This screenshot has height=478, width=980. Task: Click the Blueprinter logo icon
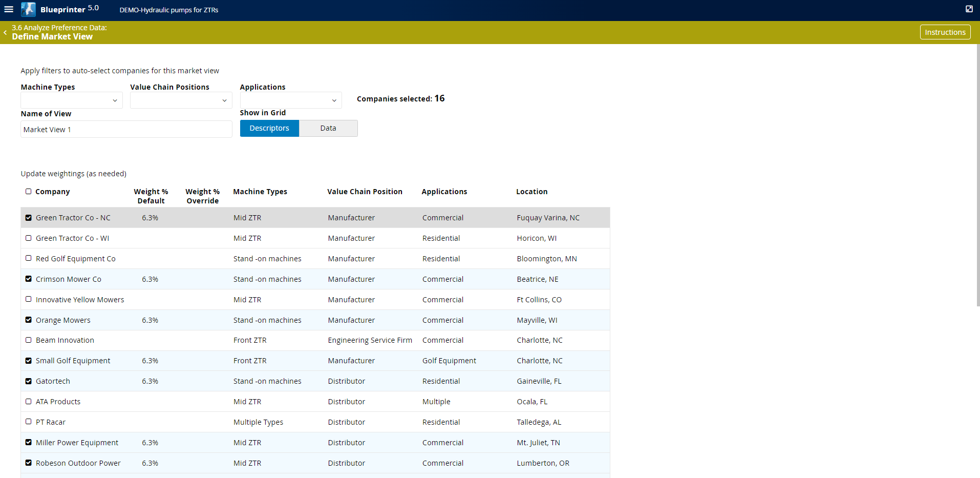28,9
